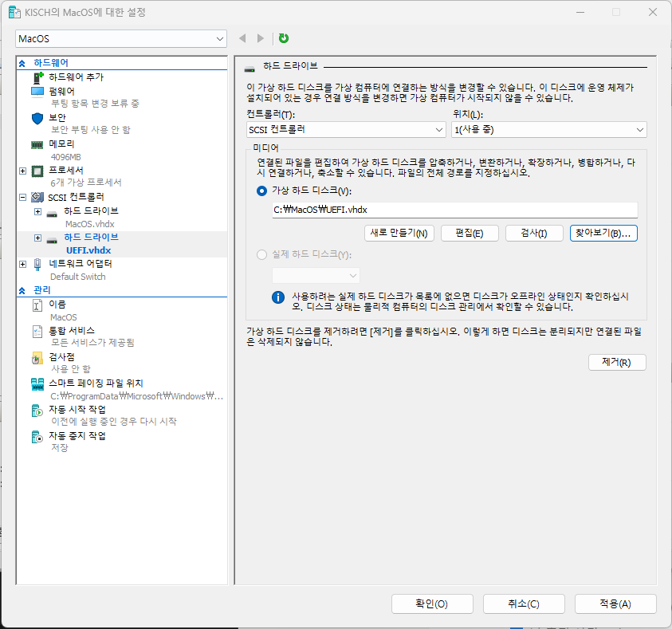The image size is (672, 629).
Task: Collapse the 하드웨어 section header
Action: point(23,62)
